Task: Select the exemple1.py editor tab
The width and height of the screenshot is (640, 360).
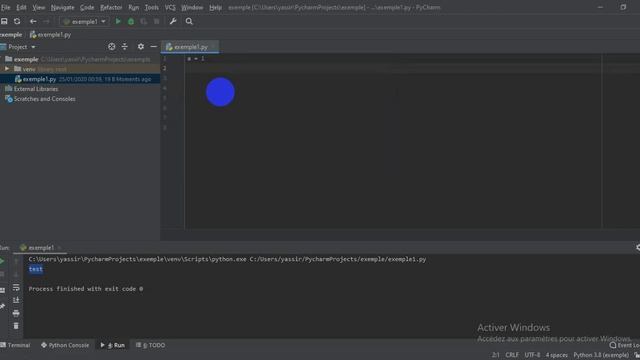Action: click(190, 47)
